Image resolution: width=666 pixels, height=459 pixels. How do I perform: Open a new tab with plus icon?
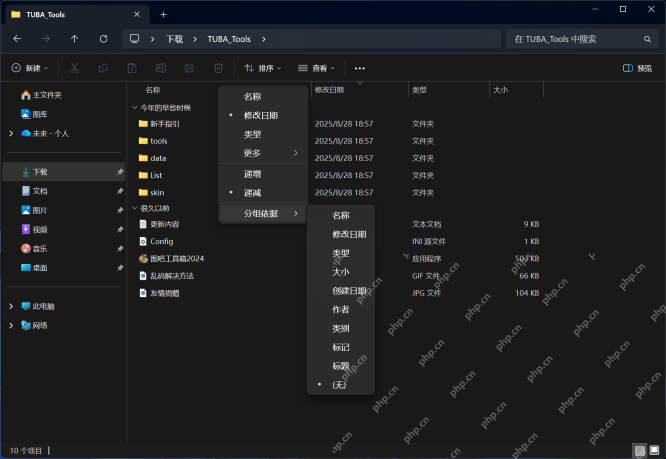tap(163, 14)
